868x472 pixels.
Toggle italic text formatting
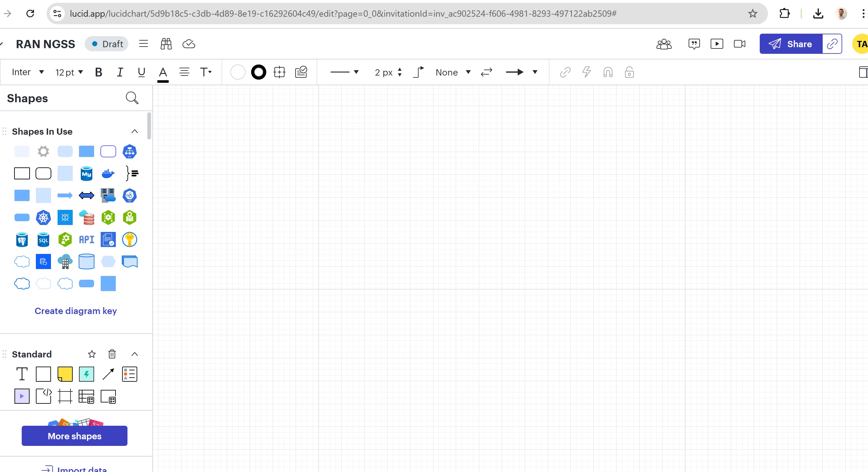[120, 72]
